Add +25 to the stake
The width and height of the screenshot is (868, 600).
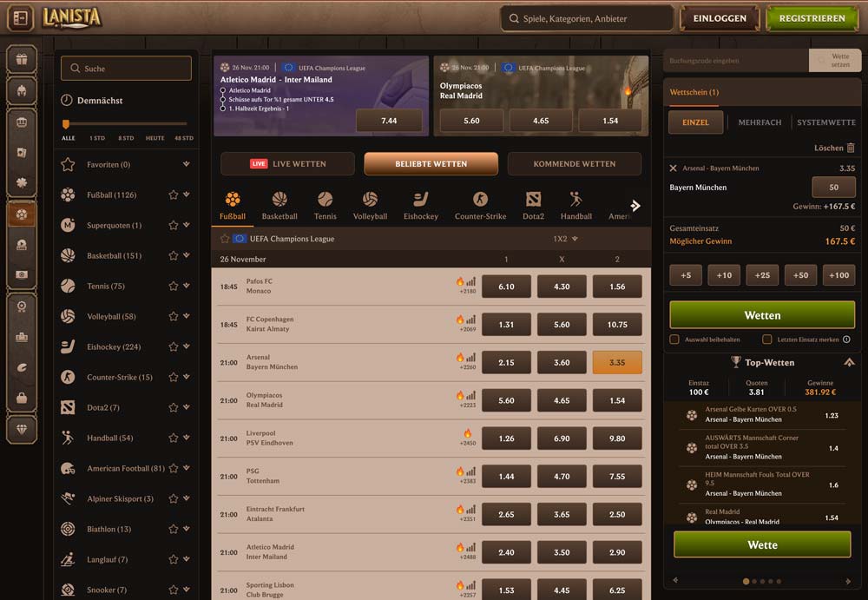(762, 275)
